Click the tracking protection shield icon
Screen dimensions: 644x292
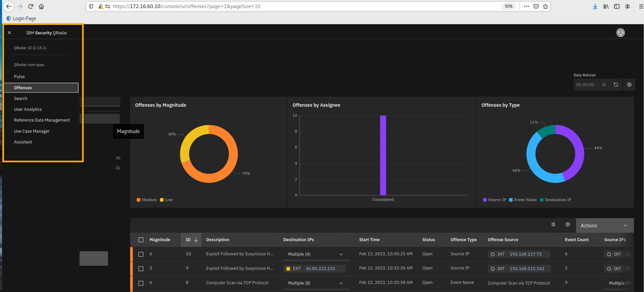(x=91, y=6)
